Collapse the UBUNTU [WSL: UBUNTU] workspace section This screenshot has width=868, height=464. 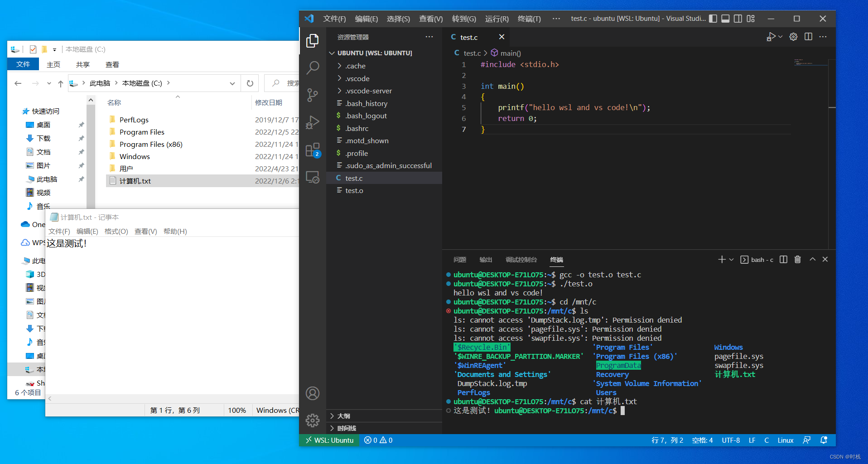click(x=384, y=53)
